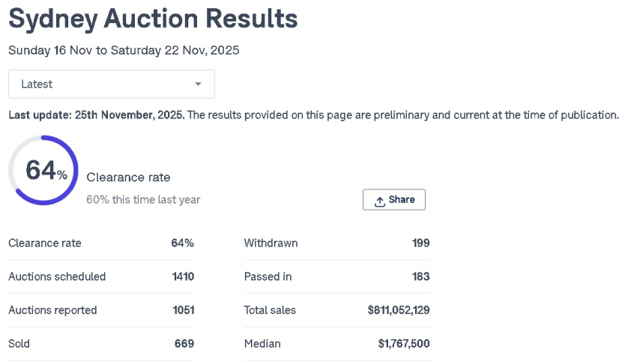The image size is (637, 364).
Task: Click the upload arrow icon beside Share
Action: pyautogui.click(x=379, y=201)
